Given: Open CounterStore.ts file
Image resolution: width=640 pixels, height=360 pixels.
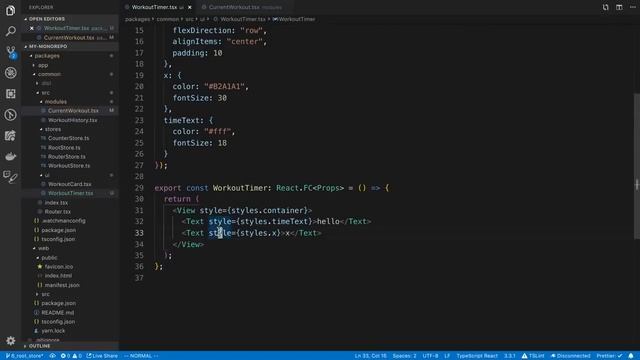Looking at the screenshot, I should click(69, 138).
